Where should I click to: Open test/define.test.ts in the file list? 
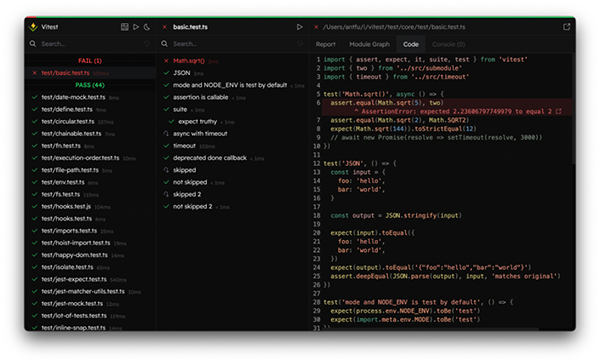(90, 109)
